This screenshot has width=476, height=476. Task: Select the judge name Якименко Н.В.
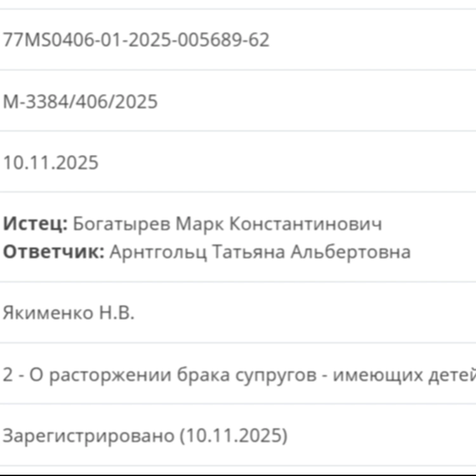(x=69, y=313)
